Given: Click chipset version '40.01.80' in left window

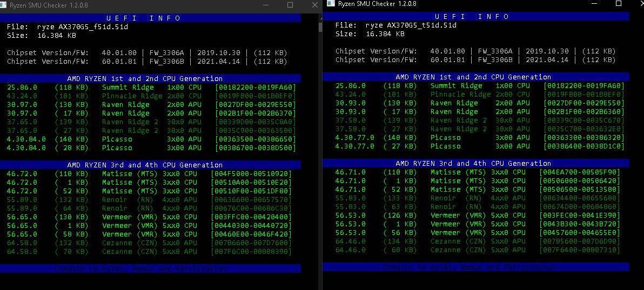Looking at the screenshot, I should point(119,53).
